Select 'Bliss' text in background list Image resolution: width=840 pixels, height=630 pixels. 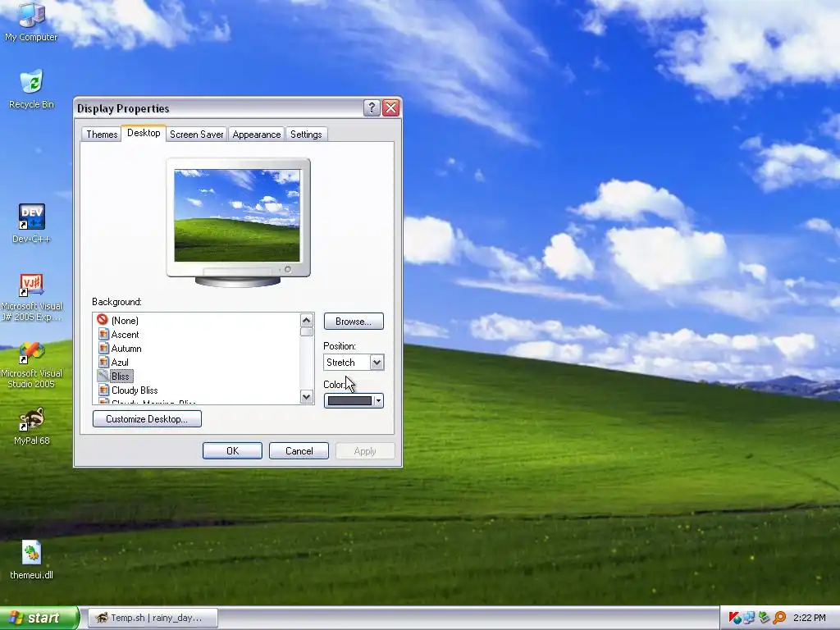click(x=121, y=376)
